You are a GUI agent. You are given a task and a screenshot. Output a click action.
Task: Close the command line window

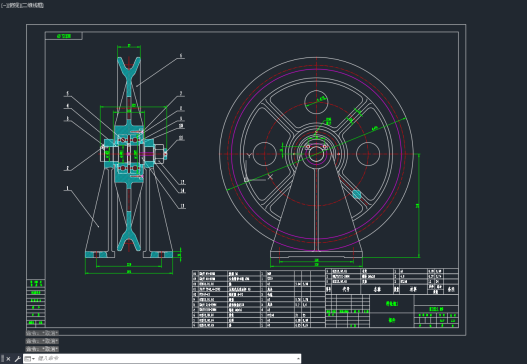[8, 359]
